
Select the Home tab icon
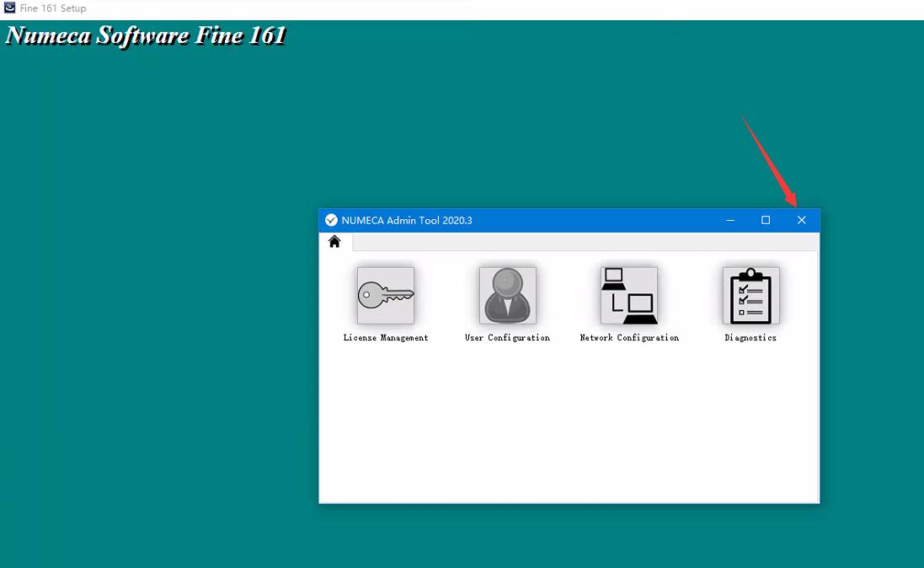pos(334,242)
